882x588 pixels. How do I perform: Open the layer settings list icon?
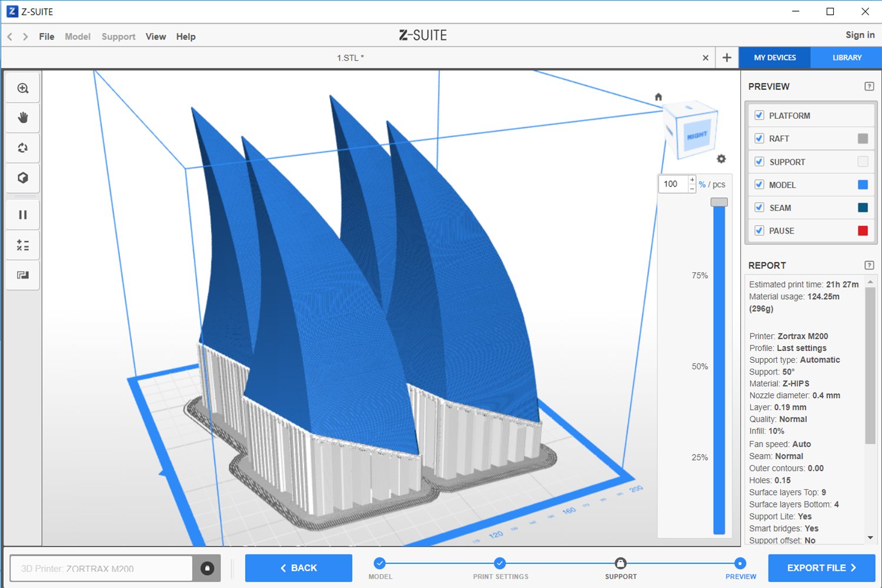23,245
